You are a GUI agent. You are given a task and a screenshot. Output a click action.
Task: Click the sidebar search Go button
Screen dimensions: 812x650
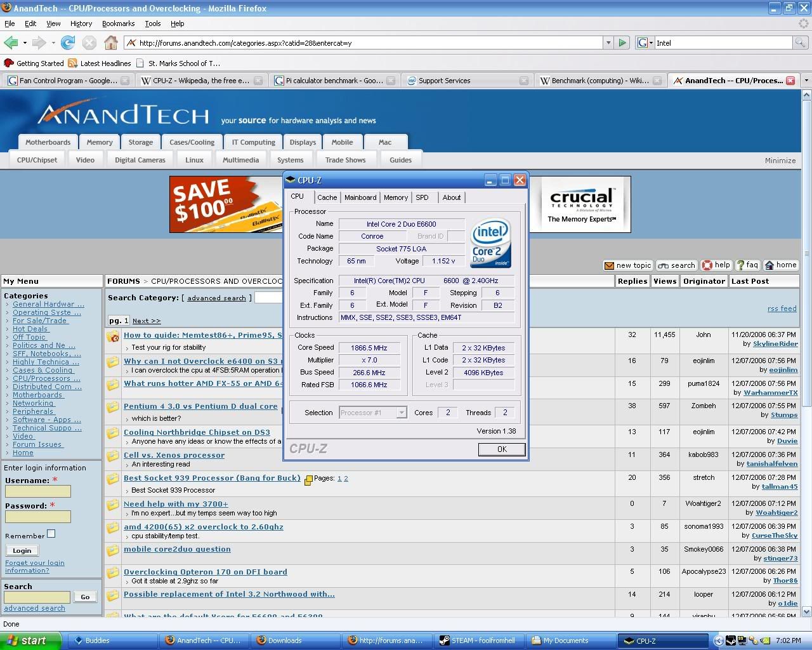click(85, 597)
